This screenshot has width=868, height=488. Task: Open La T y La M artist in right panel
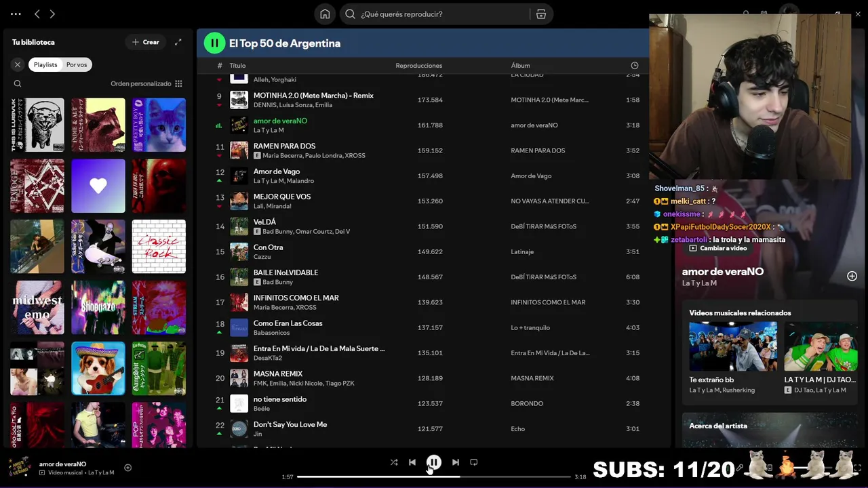(x=699, y=283)
